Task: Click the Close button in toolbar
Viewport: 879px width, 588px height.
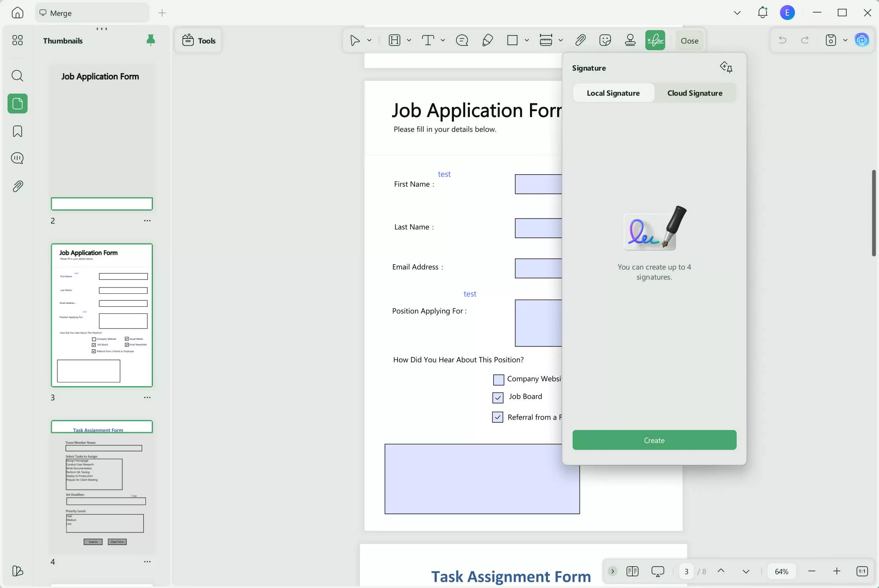Action: click(x=689, y=41)
